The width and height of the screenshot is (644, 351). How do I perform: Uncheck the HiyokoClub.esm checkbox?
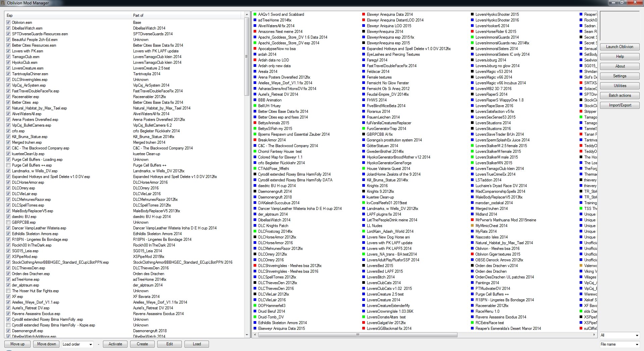click(x=8, y=62)
